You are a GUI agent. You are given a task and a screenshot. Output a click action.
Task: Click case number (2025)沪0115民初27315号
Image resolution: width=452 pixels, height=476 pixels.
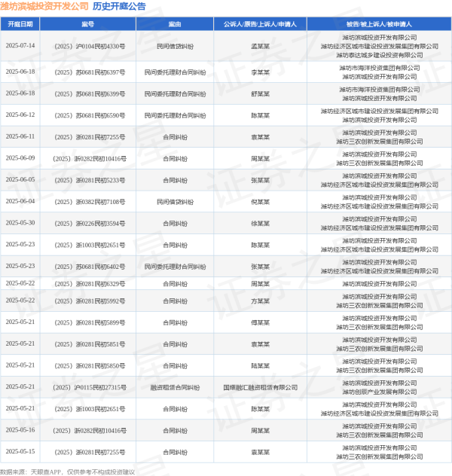[90, 387]
